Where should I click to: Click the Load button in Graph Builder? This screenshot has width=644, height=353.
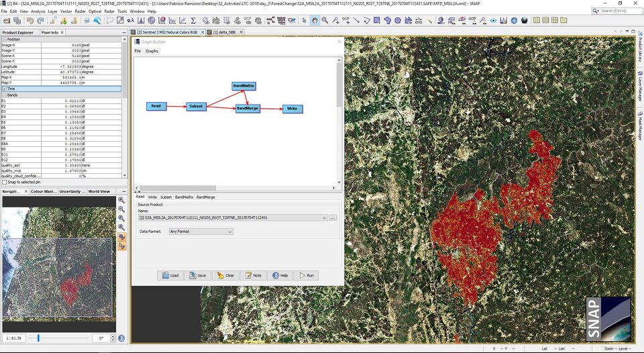point(170,275)
